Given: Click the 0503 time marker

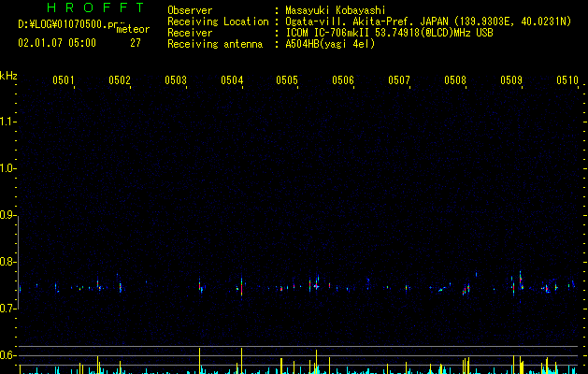Looking at the screenshot, I should (176, 79).
